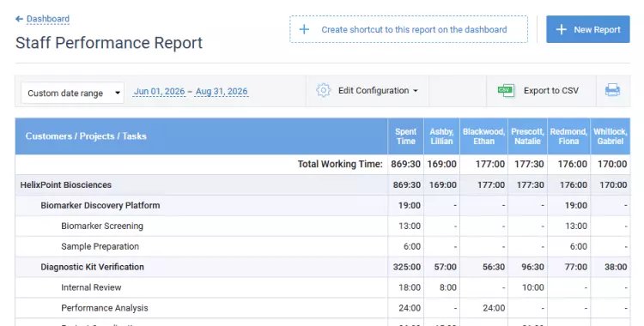Viewport: 644px width, 326px height.
Task: Click the Redmond, Fiona column header
Action: [x=568, y=136]
